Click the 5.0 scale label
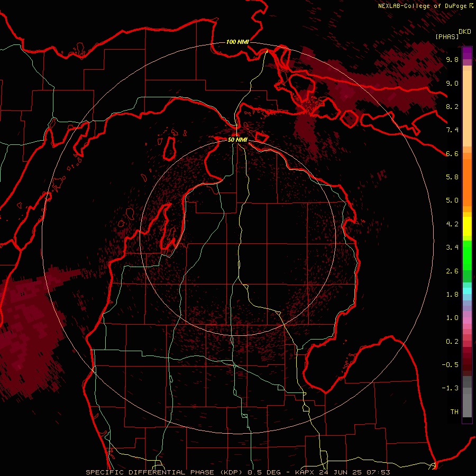 tap(452, 200)
